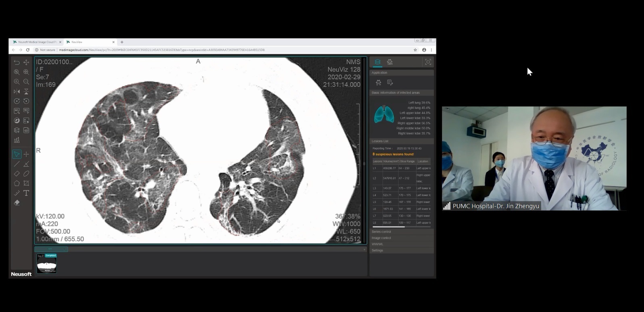The image size is (644, 312).
Task: Click the zoom out magnifier
Action: point(26,82)
